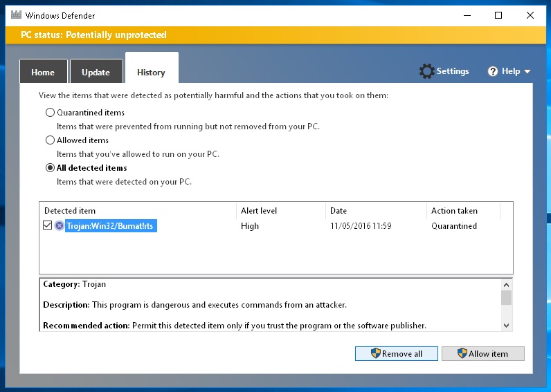Select the History tab

click(x=152, y=68)
